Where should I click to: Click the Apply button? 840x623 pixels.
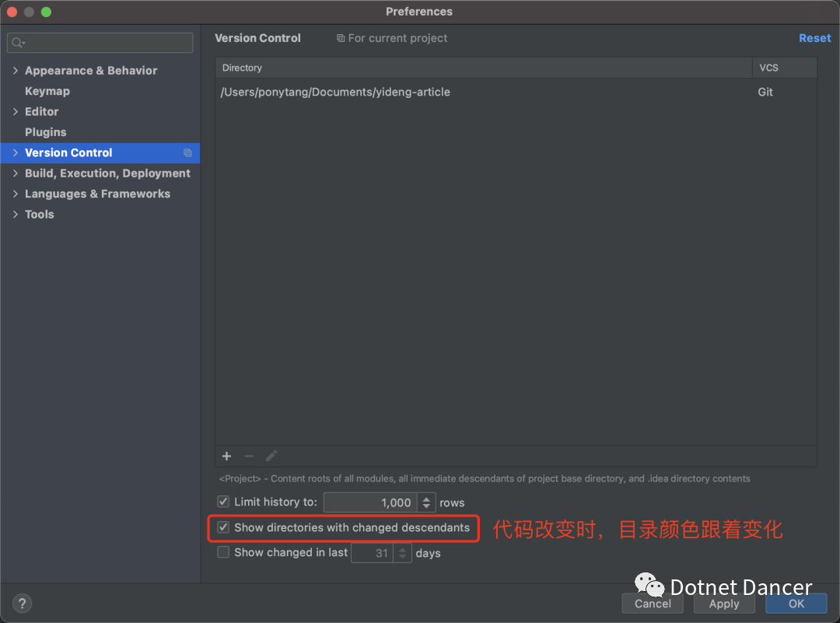tap(724, 604)
